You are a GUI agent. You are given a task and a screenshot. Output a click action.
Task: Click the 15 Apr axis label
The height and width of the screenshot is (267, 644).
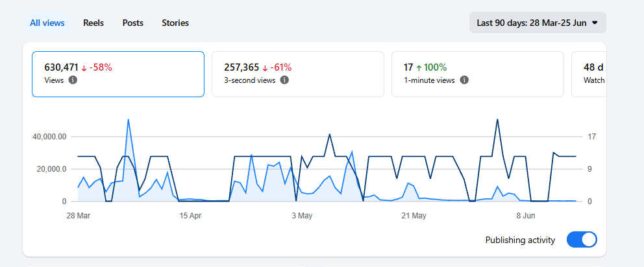[x=190, y=216]
